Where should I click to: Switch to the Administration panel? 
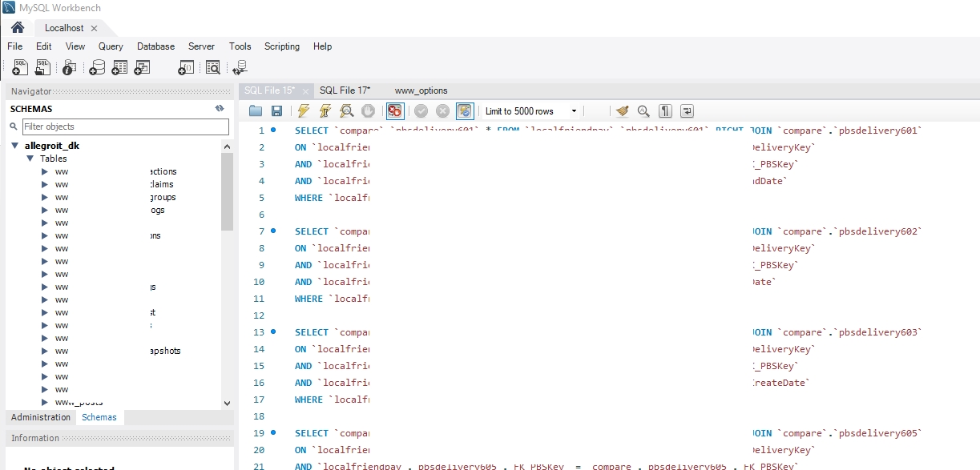tap(40, 417)
